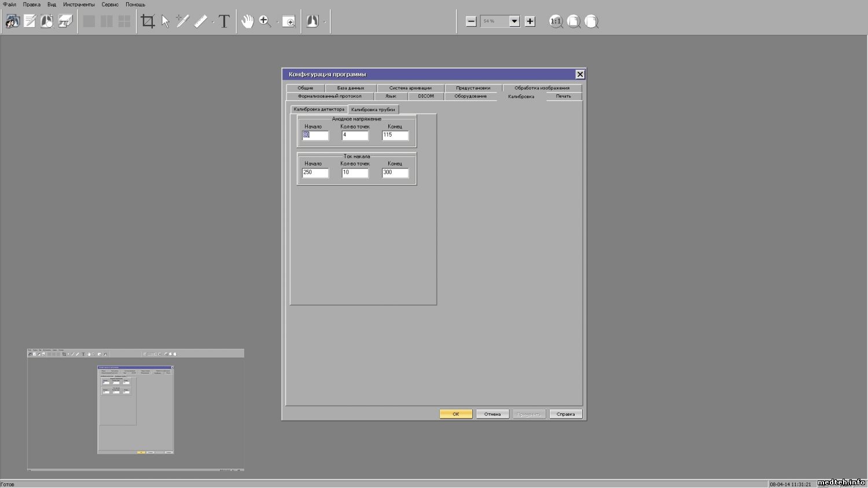Pick the arrow pointer tool
The height and width of the screenshot is (488, 868).
(165, 22)
